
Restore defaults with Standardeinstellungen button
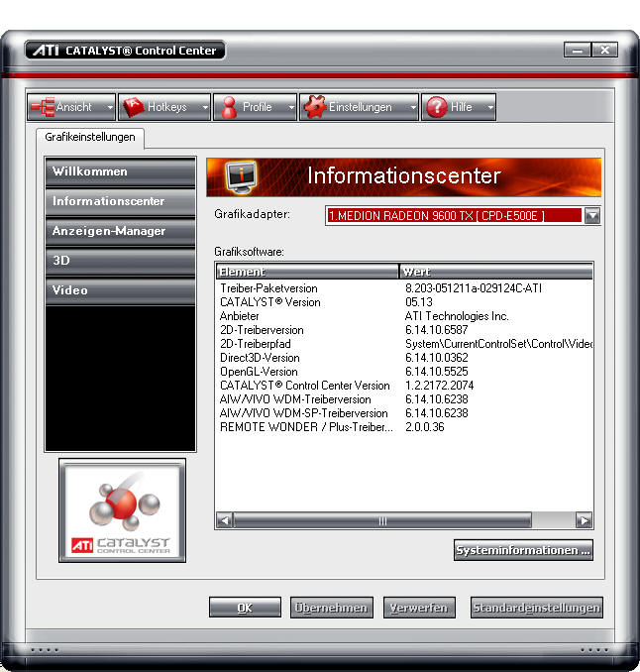click(536, 608)
